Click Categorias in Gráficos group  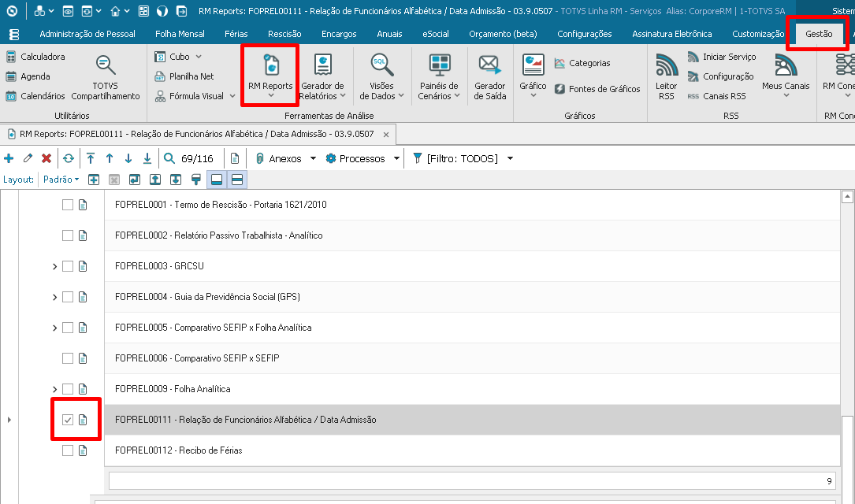[x=582, y=63]
